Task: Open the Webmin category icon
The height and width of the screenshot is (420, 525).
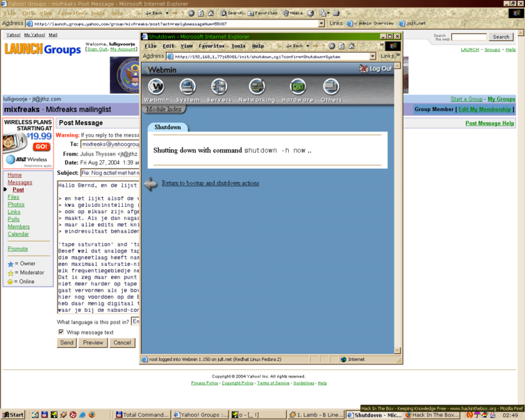Action: coord(156,87)
